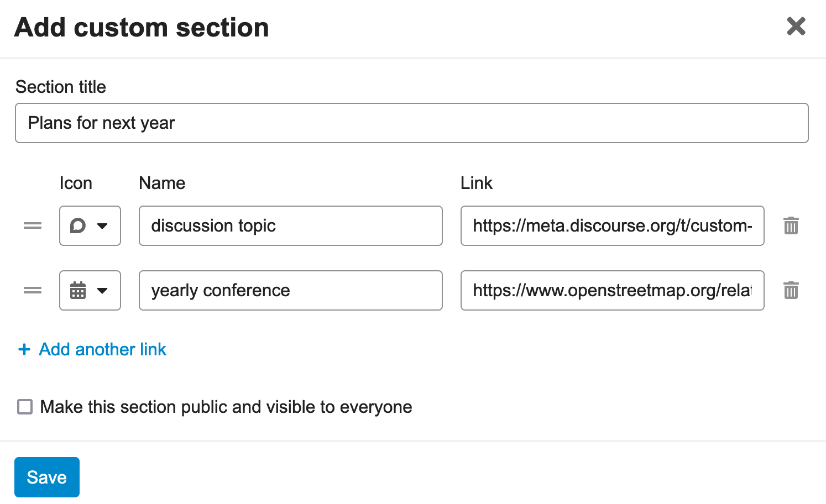Enable making this section public checkbox
The height and width of the screenshot is (504, 826).
click(x=25, y=407)
